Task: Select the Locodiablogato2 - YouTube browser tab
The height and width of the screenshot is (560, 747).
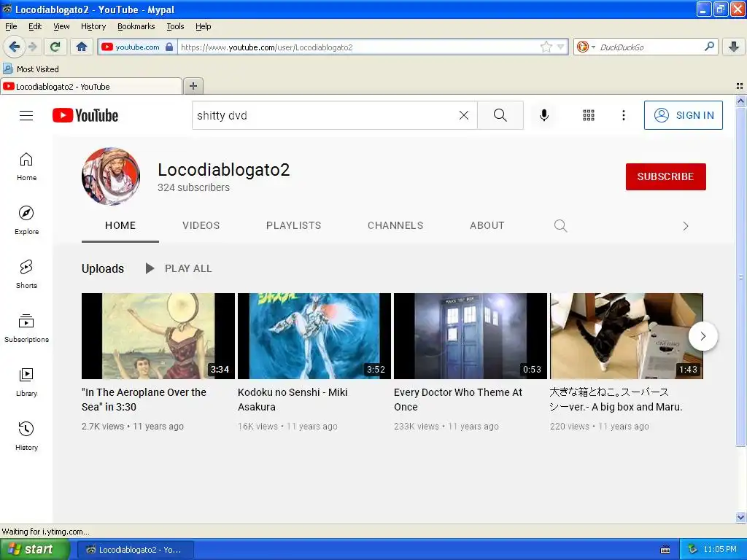Action: [x=91, y=86]
